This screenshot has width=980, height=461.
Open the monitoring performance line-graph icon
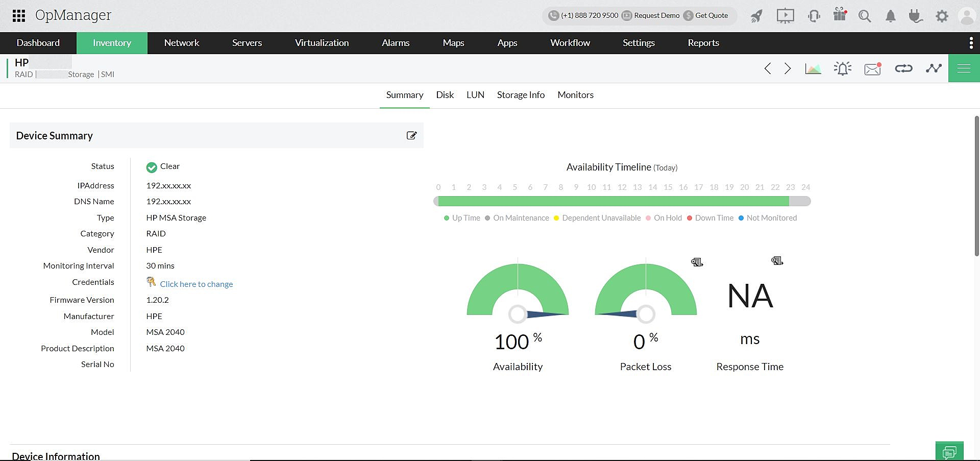(x=934, y=68)
